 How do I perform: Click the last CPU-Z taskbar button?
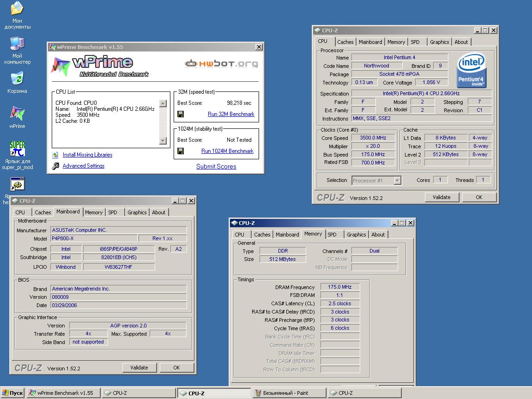point(364,393)
